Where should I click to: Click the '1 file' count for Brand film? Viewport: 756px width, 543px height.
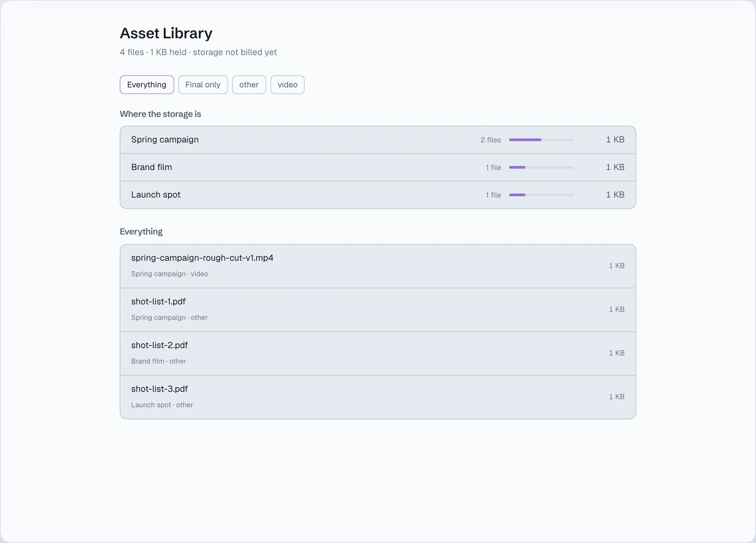[493, 167]
